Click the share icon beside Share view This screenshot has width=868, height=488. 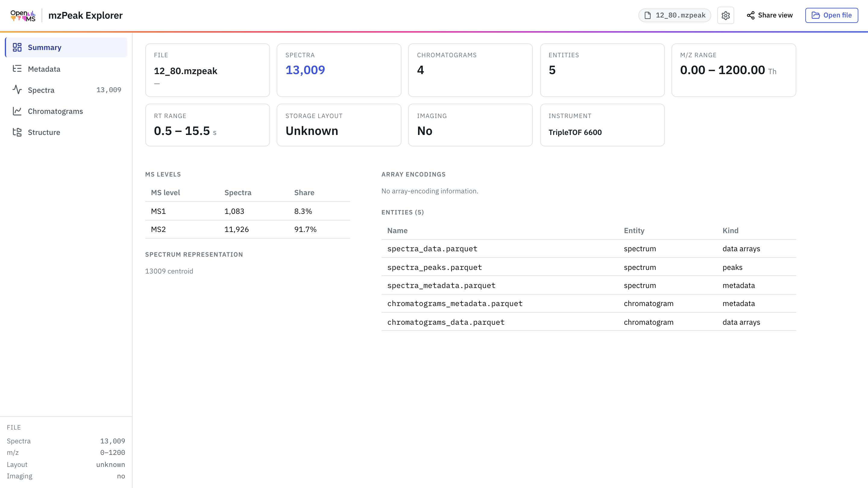(x=751, y=15)
